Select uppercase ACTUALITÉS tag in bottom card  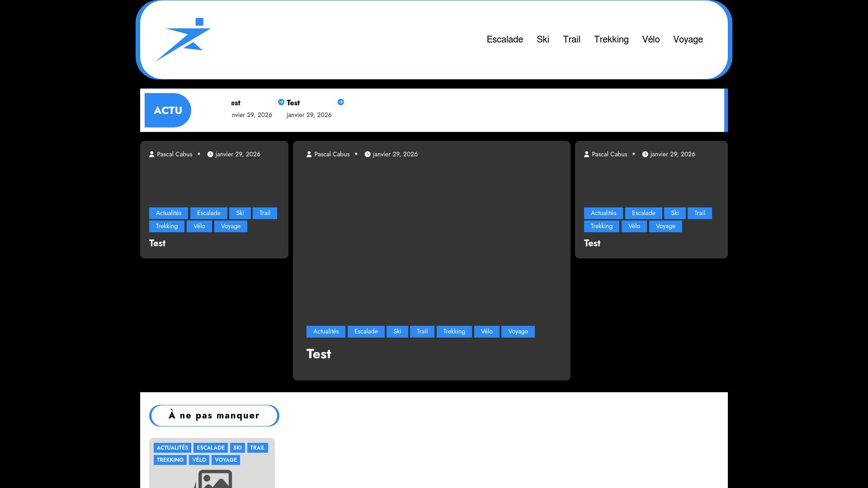click(172, 448)
